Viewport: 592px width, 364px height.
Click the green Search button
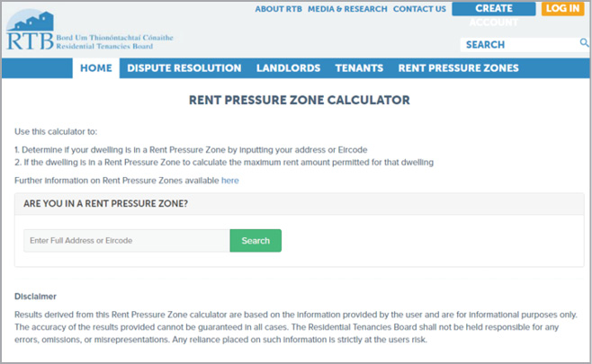(256, 241)
